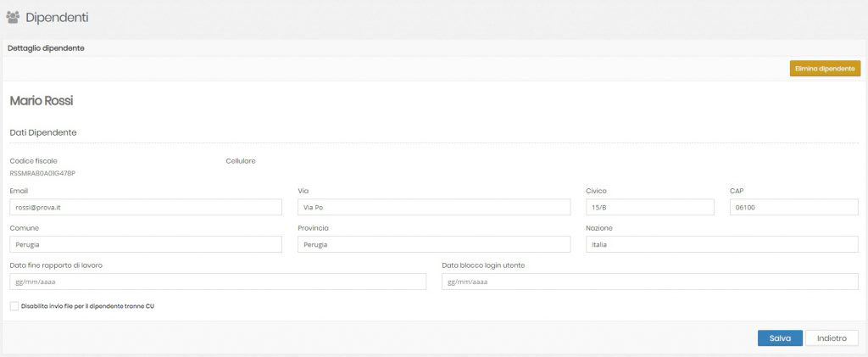The width and height of the screenshot is (868, 357).
Task: Focus the Comune text field
Action: point(145,244)
